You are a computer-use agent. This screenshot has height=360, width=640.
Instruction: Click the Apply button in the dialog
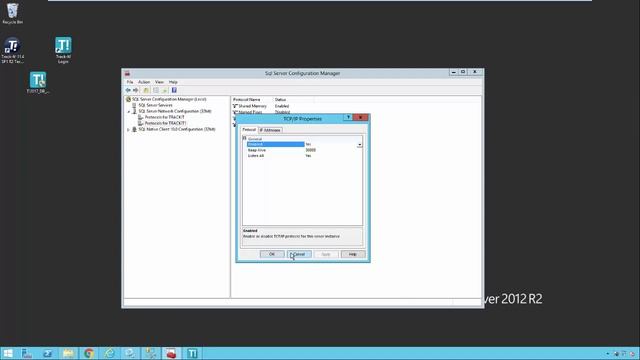pyautogui.click(x=326, y=254)
